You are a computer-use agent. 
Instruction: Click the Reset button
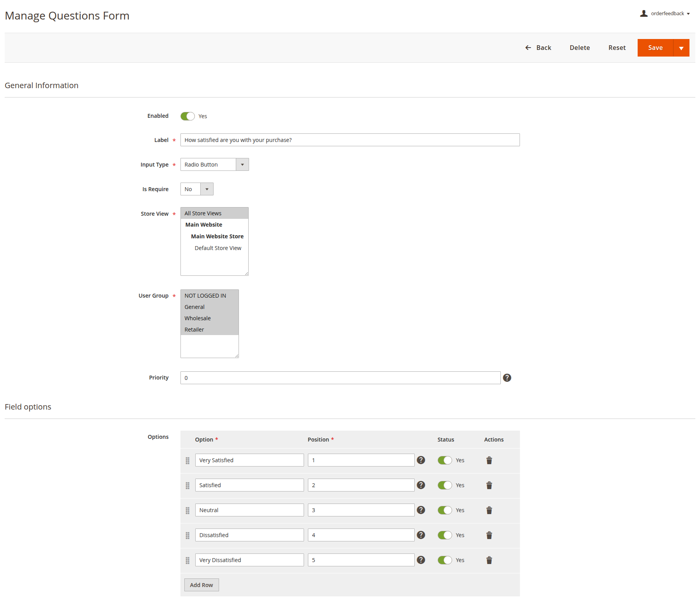point(617,48)
